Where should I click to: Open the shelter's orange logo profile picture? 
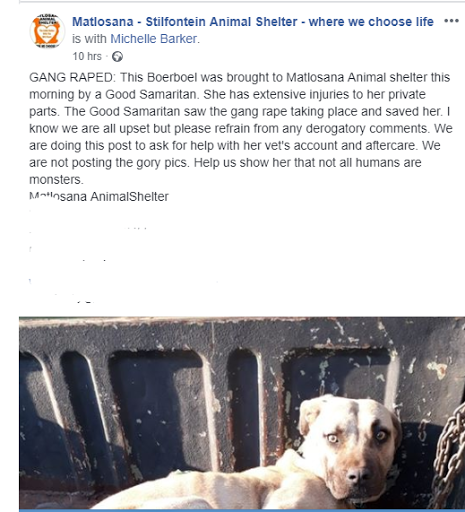pos(47,31)
